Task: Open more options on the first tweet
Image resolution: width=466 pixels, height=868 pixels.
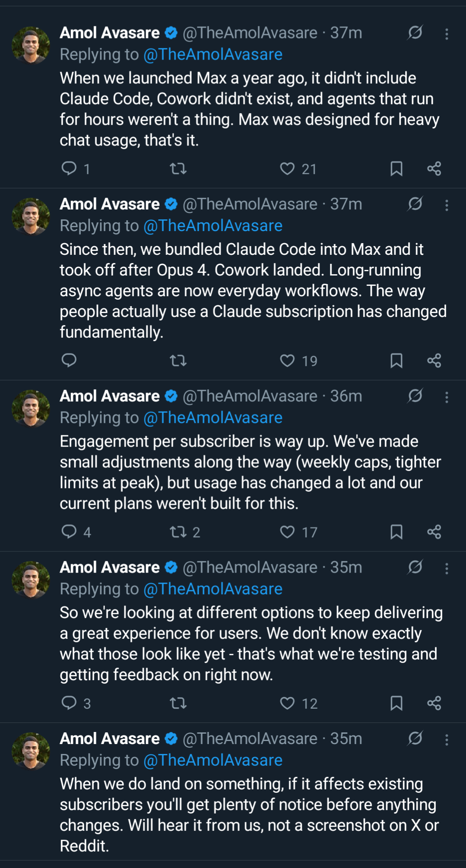Action: [x=447, y=34]
